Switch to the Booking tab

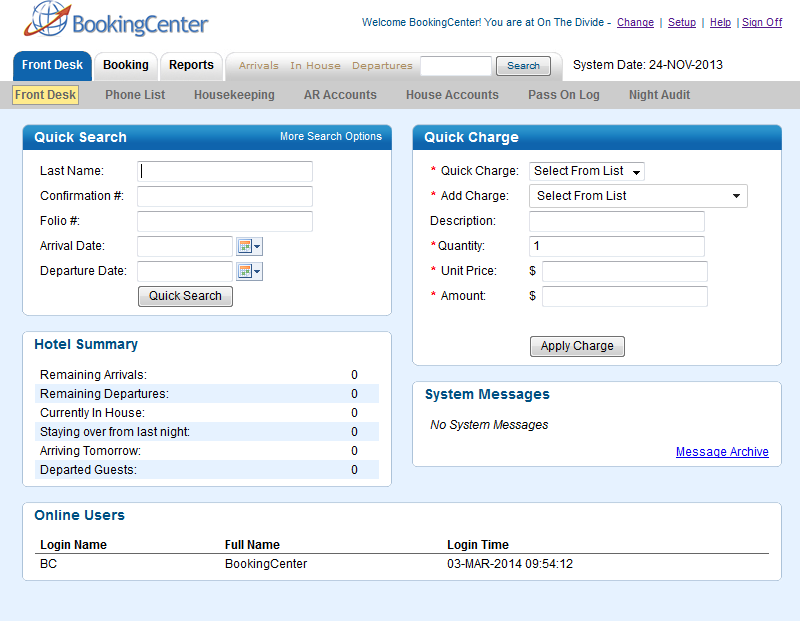point(126,66)
